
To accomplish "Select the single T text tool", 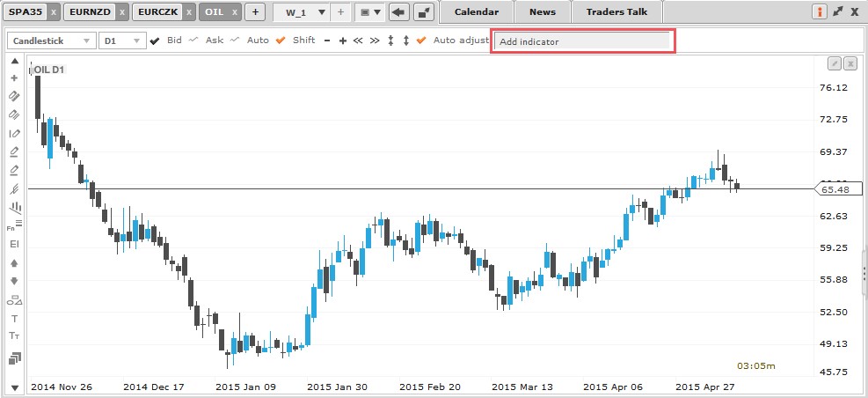I will tap(14, 318).
